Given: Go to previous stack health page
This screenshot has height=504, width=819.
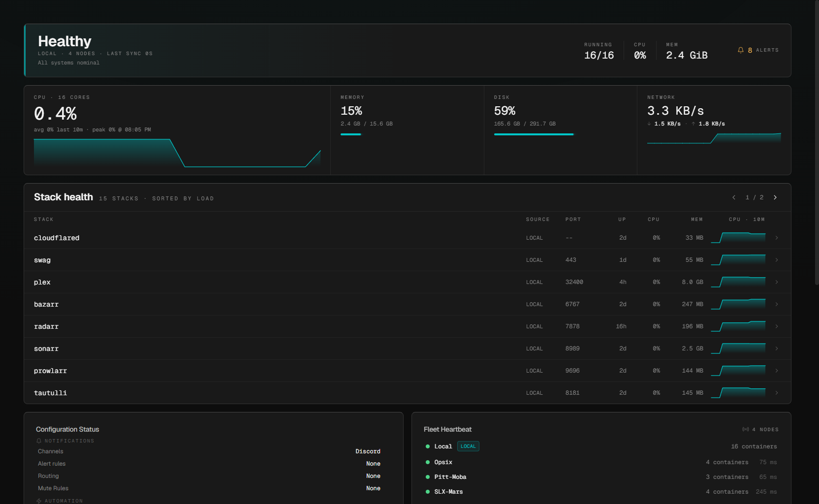Looking at the screenshot, I should (x=734, y=197).
